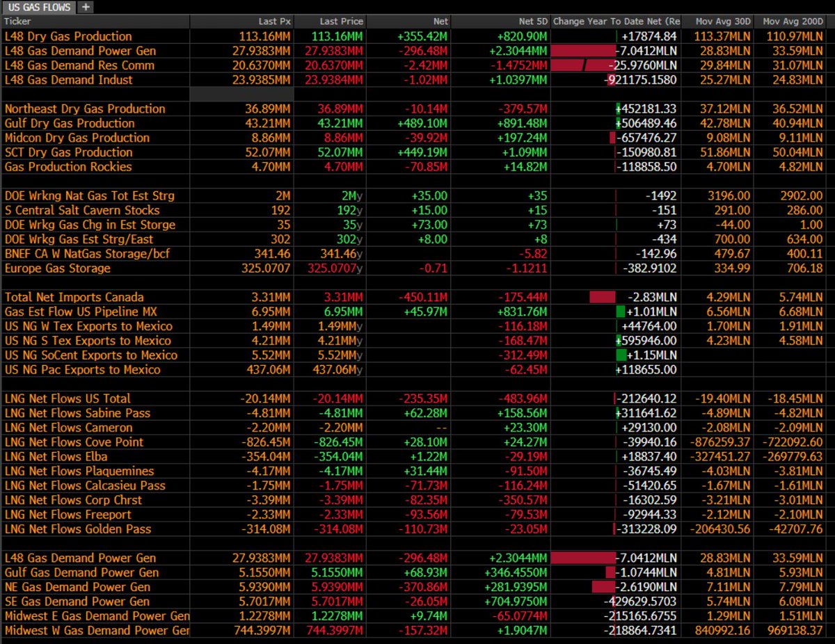Open DOE Wrkng Nat Gas Tot Est Strg
835x644 pixels.
pyautogui.click(x=89, y=196)
